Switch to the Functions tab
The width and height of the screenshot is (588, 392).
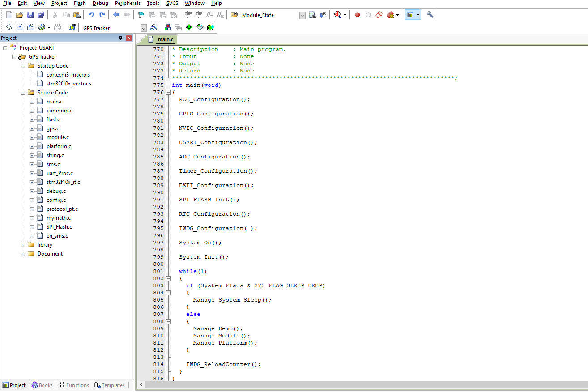click(x=74, y=385)
